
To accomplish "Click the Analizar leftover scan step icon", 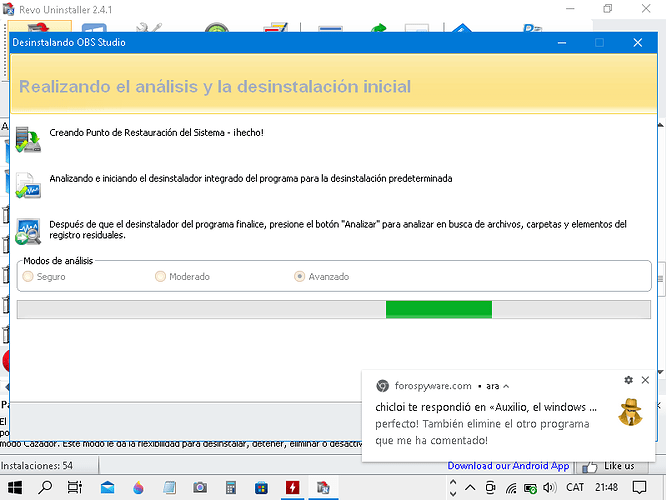I will pos(28,232).
